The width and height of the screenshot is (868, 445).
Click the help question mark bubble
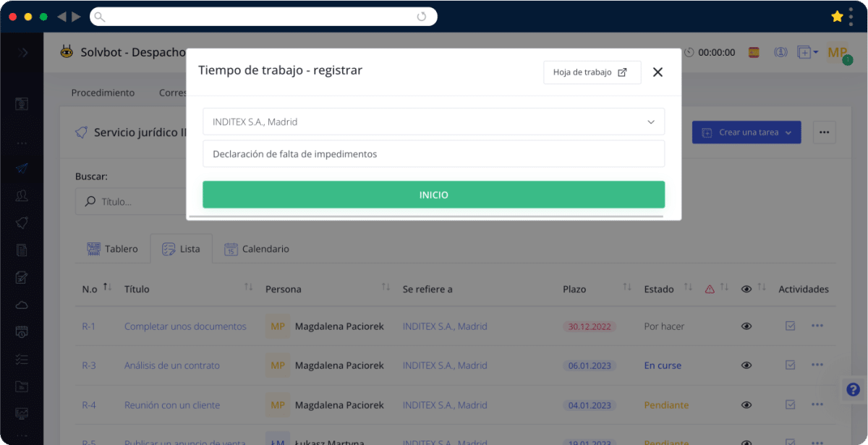click(x=853, y=389)
